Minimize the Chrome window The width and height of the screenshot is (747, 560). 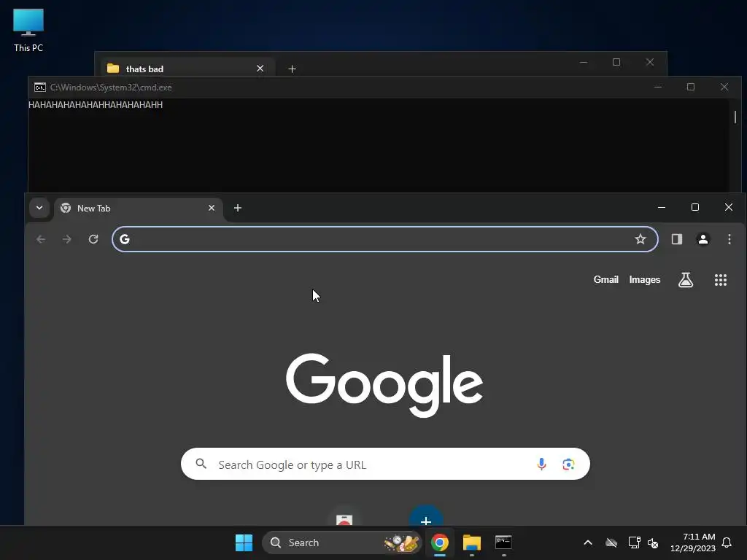click(662, 207)
